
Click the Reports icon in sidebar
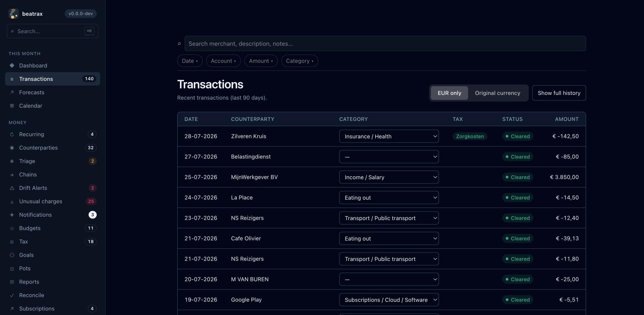[x=12, y=282]
